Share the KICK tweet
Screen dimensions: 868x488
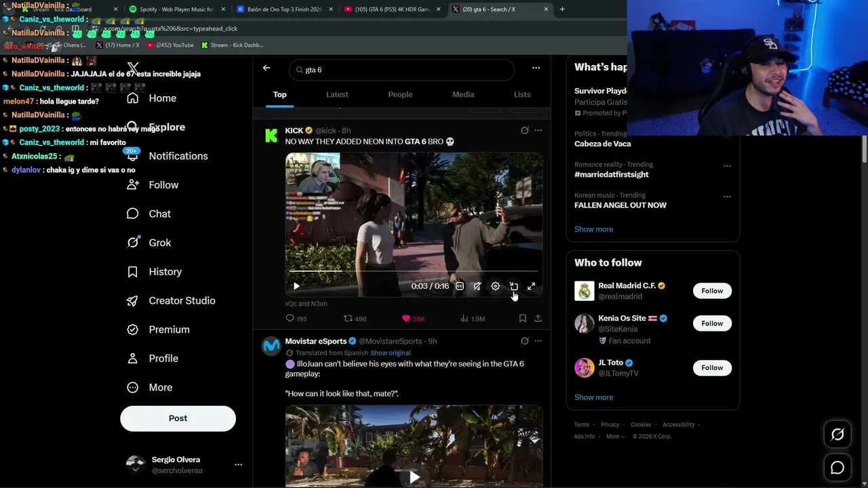tap(538, 319)
